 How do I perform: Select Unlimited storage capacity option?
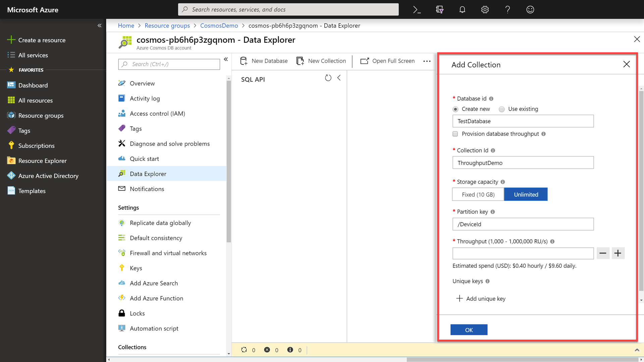pyautogui.click(x=526, y=194)
